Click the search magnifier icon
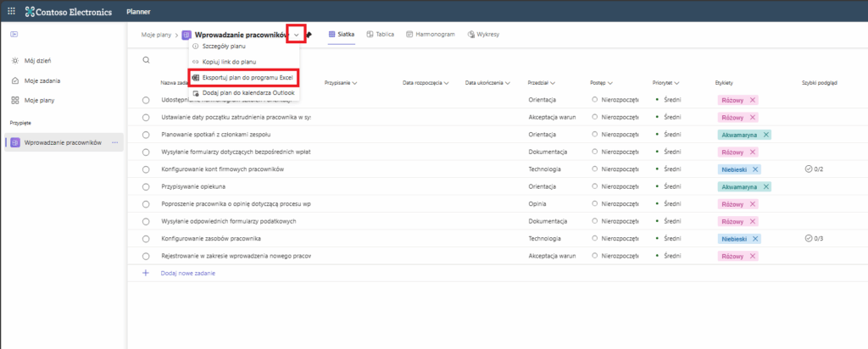 (147, 60)
